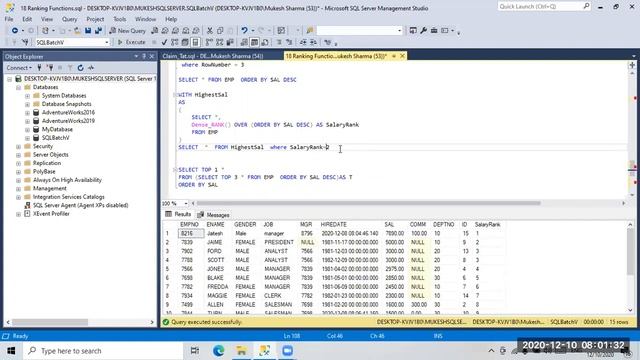This screenshot has width=640, height=360.
Task: Expand the Security folder node
Action: tap(18, 147)
